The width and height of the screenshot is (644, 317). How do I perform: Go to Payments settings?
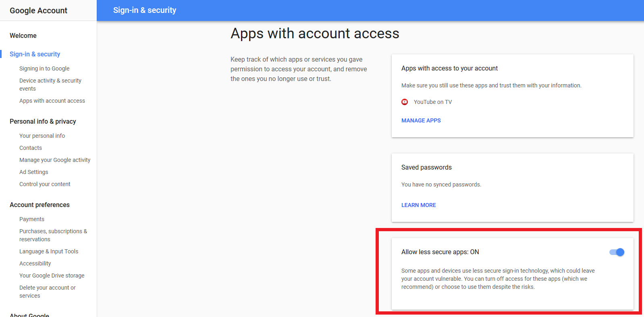click(32, 219)
